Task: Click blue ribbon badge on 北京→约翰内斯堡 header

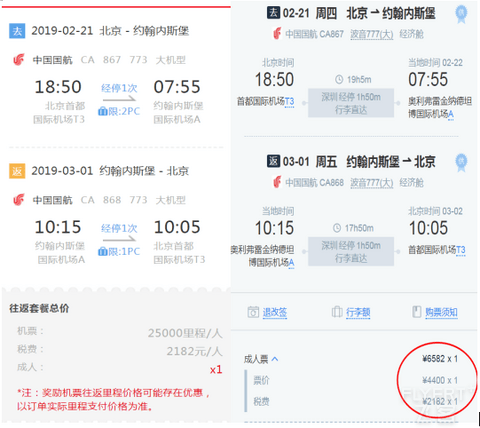Action: pyautogui.click(x=461, y=14)
